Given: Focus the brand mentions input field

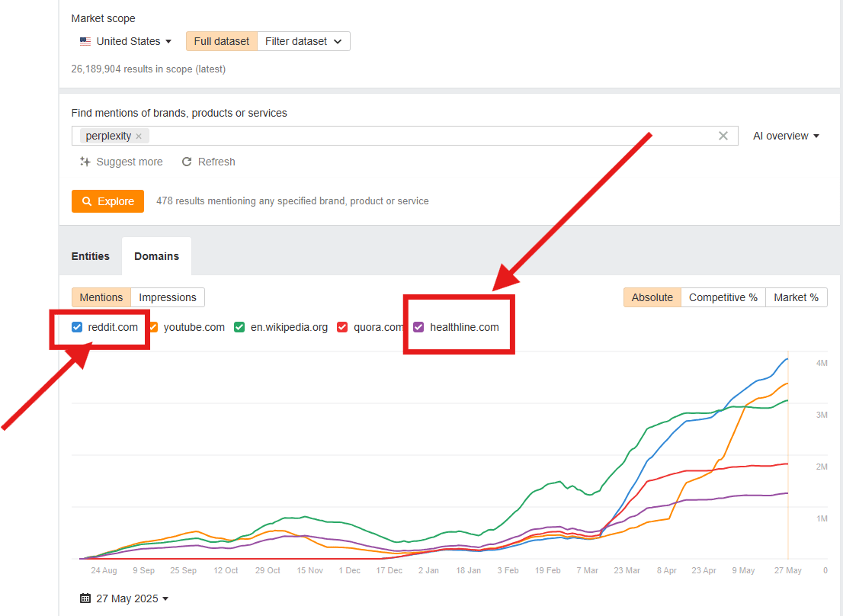Looking at the screenshot, I should 405,136.
